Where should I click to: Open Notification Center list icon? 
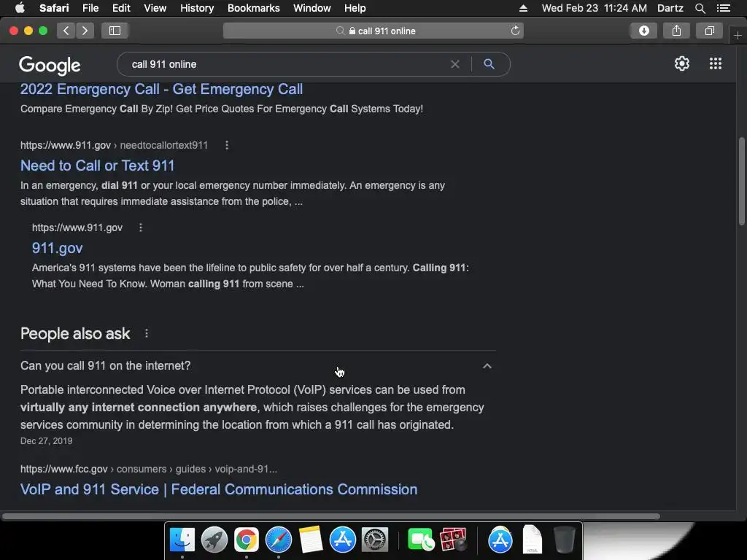(x=723, y=8)
